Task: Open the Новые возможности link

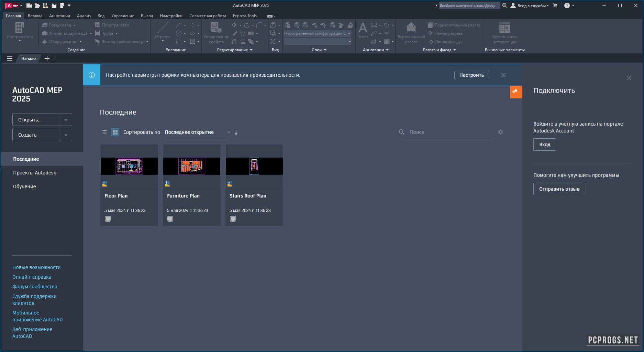Action: click(x=36, y=267)
